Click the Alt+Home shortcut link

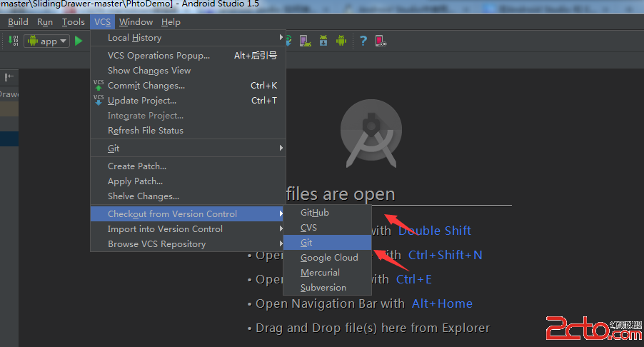443,303
